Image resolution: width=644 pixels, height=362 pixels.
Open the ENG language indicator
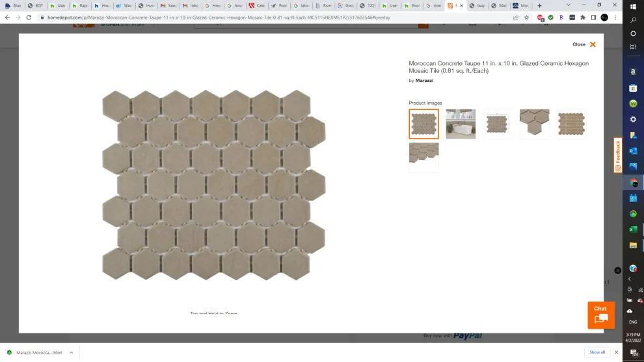click(x=633, y=322)
